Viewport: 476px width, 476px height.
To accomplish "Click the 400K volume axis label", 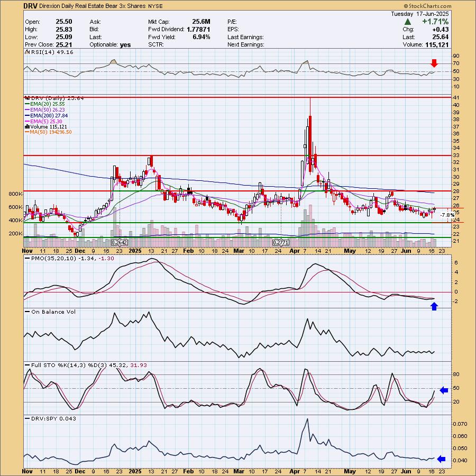I will coord(16,221).
